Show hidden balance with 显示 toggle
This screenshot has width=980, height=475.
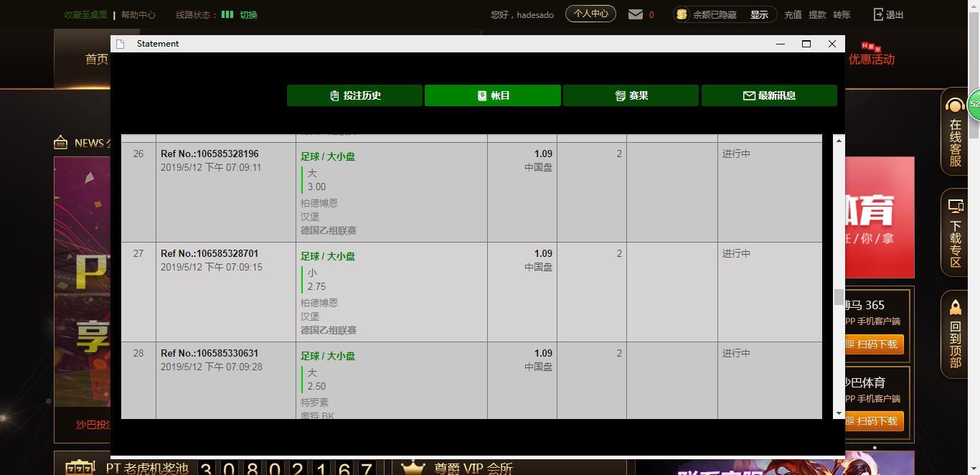click(x=759, y=14)
